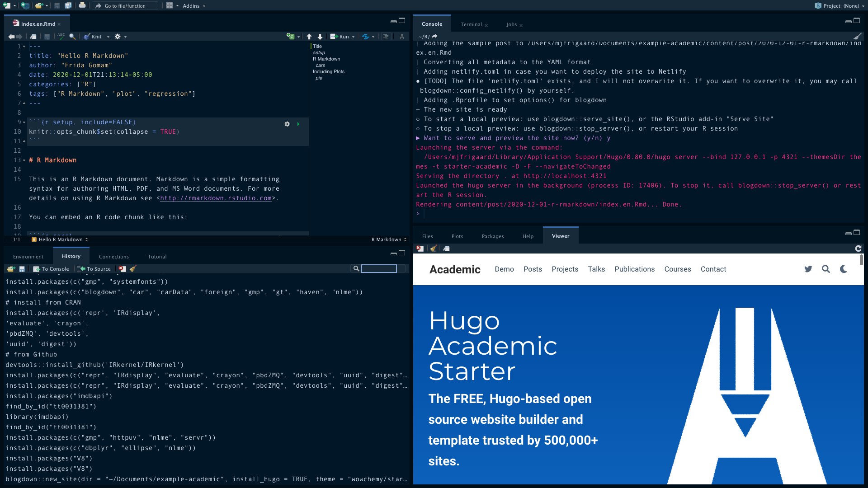
Task: Open an existing file with the folder icon
Action: [x=39, y=6]
